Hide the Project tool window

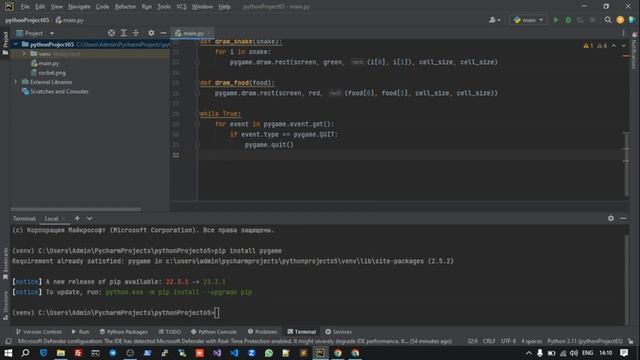163,33
